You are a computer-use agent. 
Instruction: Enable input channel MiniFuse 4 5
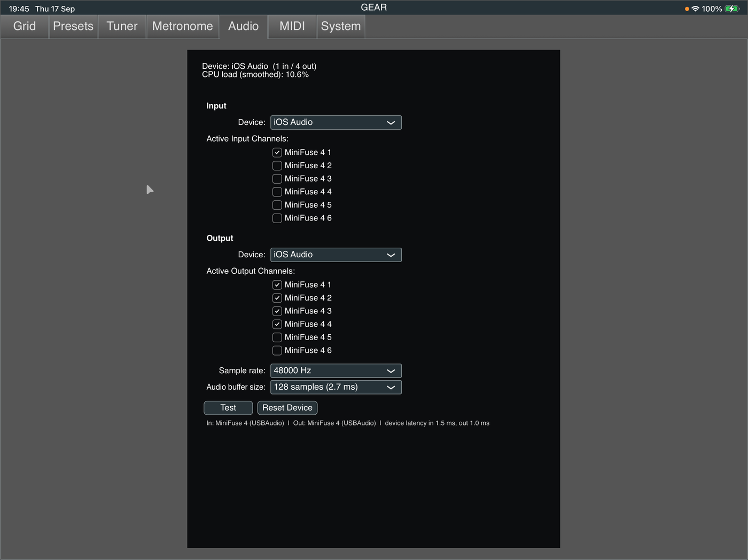coord(277,205)
